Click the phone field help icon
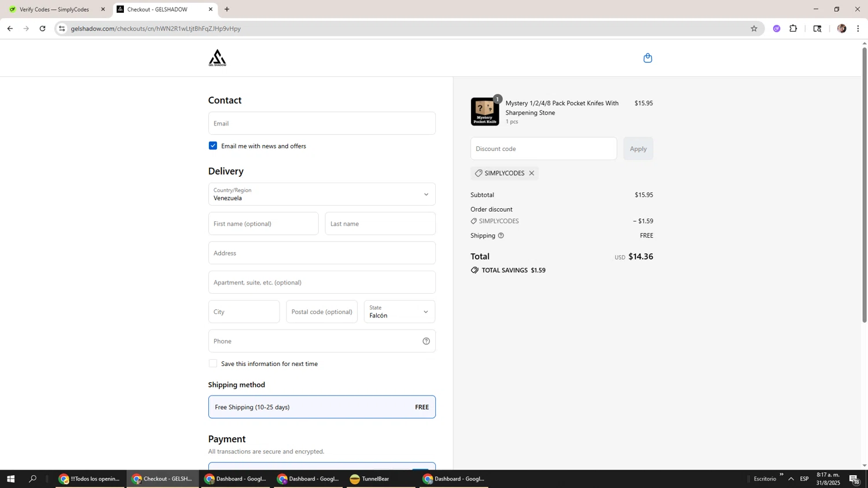This screenshot has height=488, width=868. coord(426,341)
